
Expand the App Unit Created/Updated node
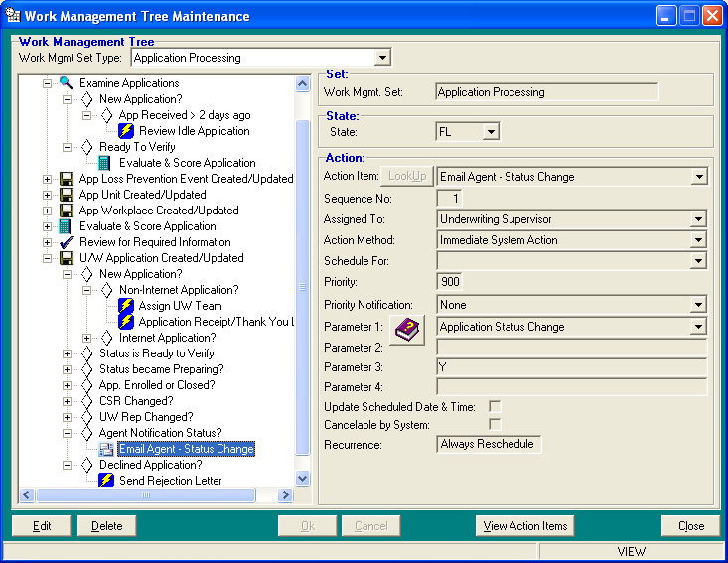click(47, 195)
